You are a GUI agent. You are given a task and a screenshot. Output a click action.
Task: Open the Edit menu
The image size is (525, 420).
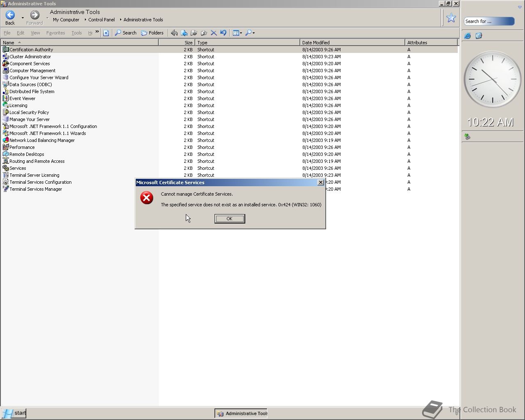point(21,33)
